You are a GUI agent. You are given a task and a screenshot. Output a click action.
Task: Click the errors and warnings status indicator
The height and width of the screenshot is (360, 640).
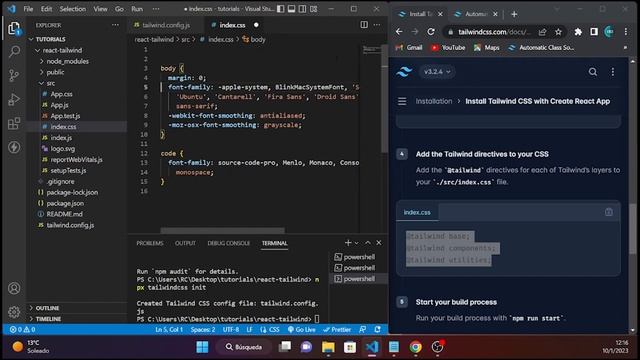click(x=22, y=329)
